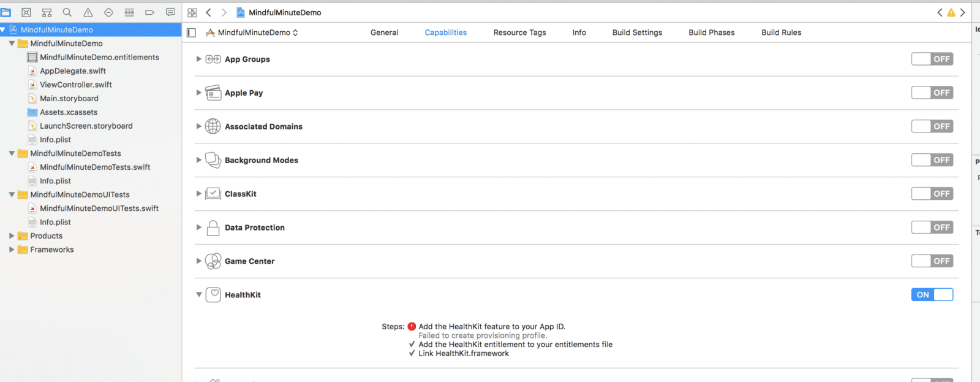Switch to the General tab

pos(384,32)
